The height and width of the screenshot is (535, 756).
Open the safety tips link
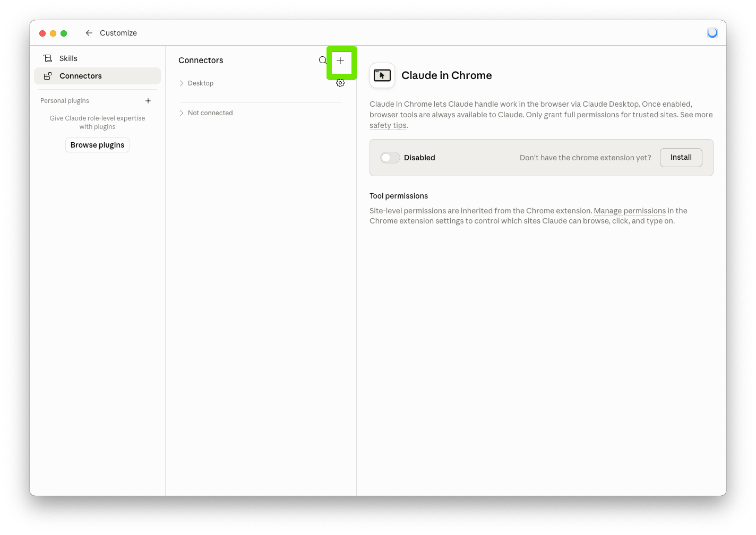tap(388, 126)
